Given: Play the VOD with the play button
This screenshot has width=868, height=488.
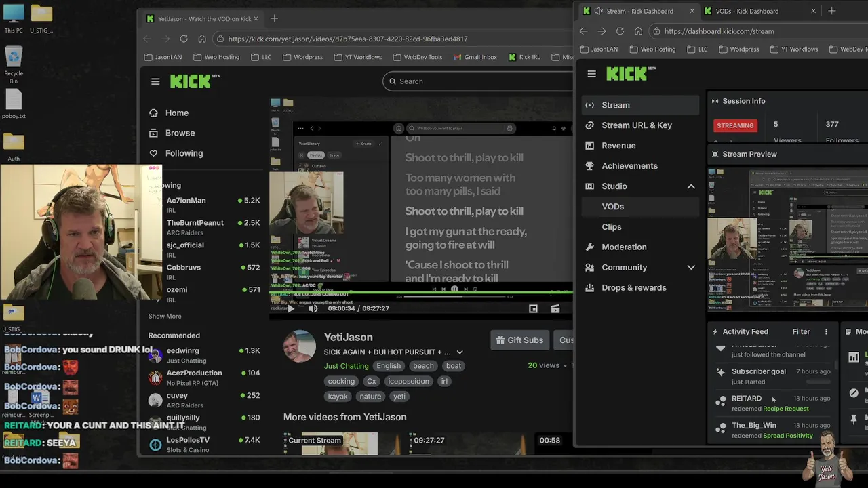Looking at the screenshot, I should 290,308.
